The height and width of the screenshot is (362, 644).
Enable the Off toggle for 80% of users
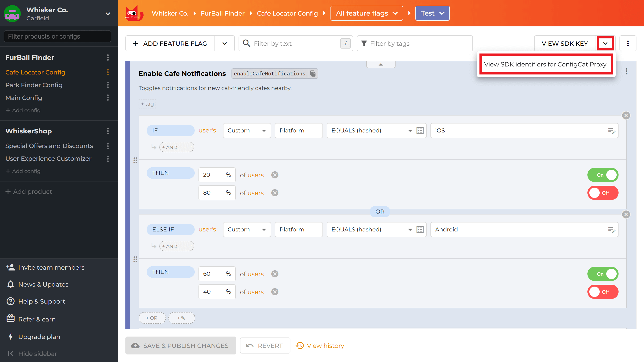(603, 193)
